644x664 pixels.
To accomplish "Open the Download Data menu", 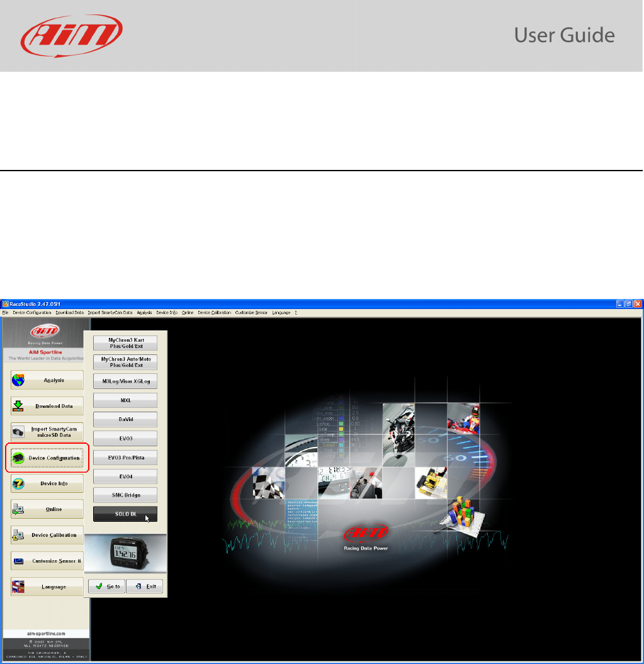I will pyautogui.click(x=70, y=313).
